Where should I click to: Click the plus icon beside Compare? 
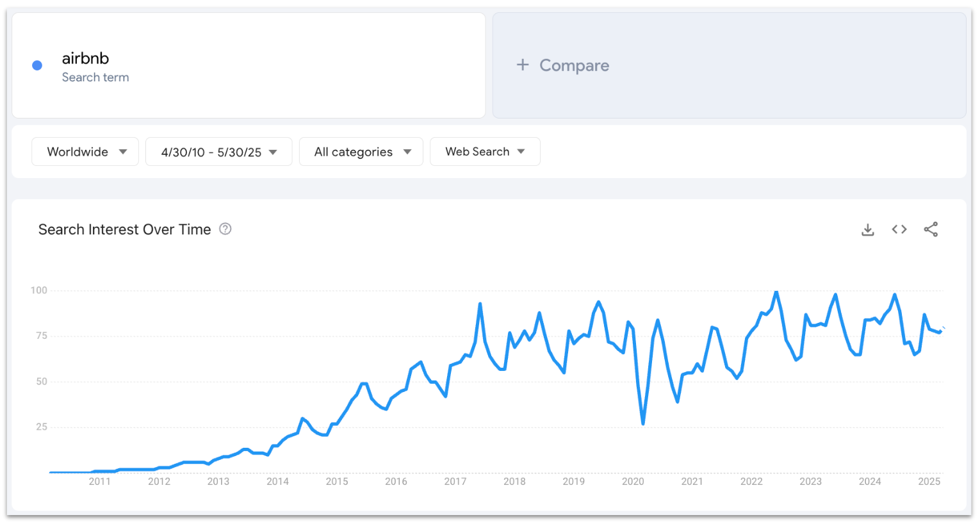coord(523,65)
